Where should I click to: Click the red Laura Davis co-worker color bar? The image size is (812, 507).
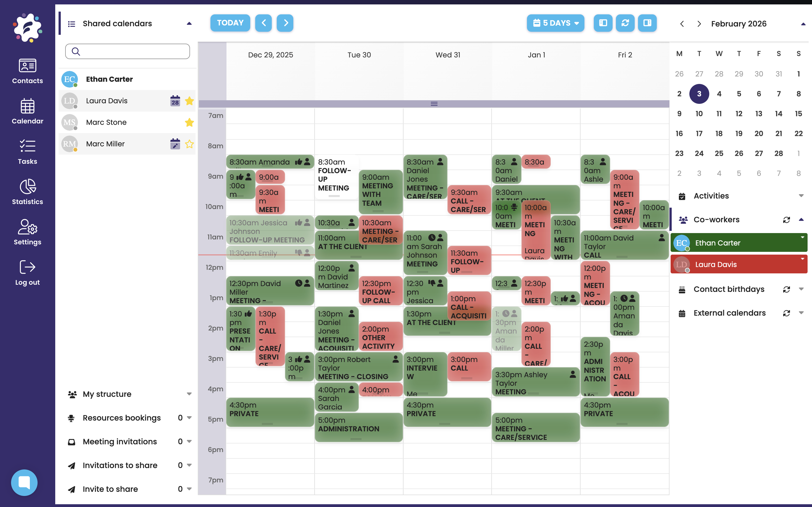pos(739,264)
